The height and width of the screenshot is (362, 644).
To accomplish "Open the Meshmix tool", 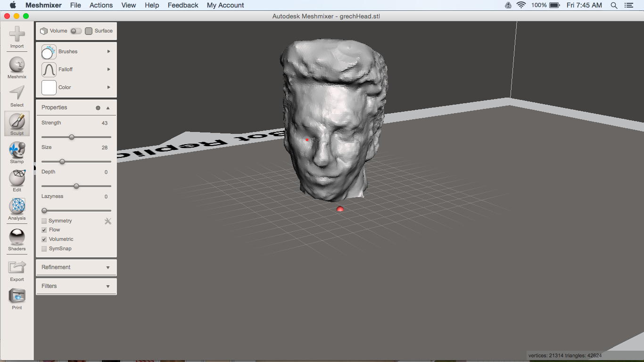I will [17, 65].
